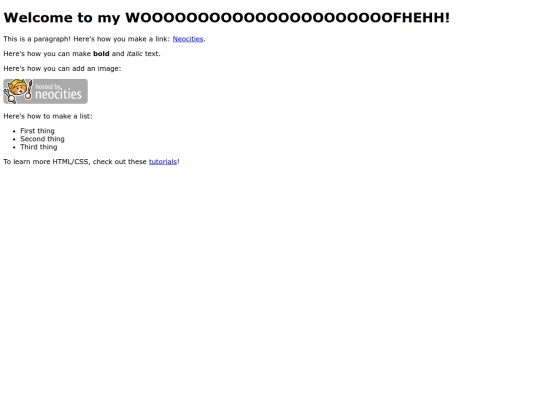540x405 pixels.
Task: Open the Neocities link
Action: (188, 39)
